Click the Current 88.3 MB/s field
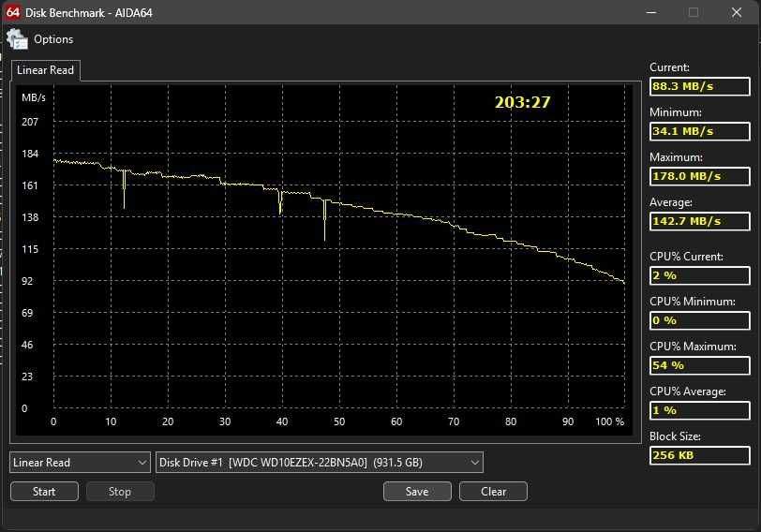 tap(699, 86)
